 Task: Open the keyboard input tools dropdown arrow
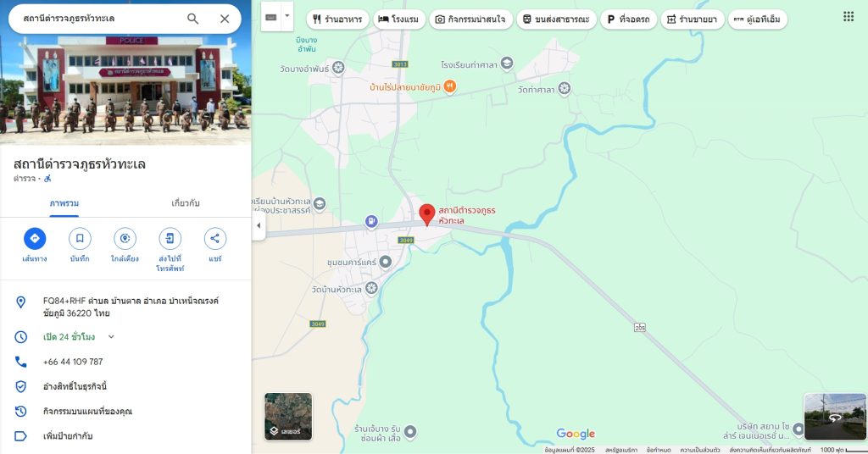(x=287, y=16)
